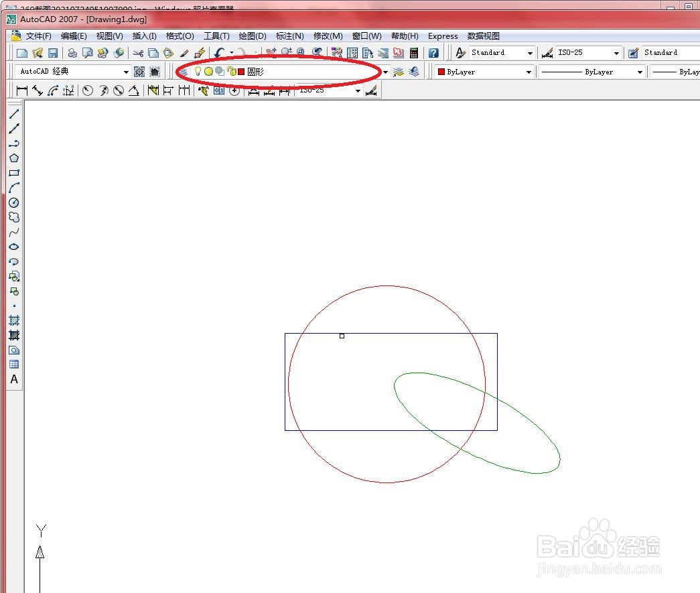Click the Tolerance icon in dimension toolbar

219,90
